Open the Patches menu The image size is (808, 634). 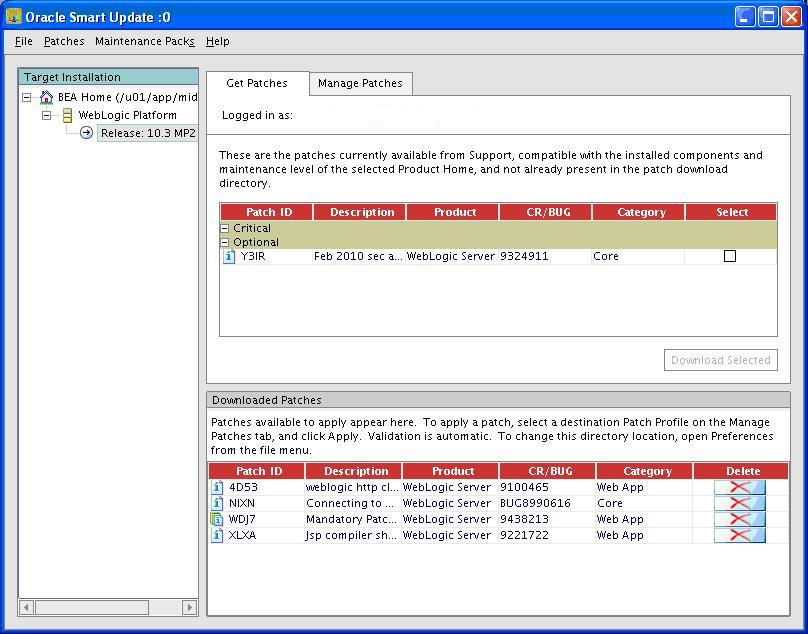(x=64, y=42)
